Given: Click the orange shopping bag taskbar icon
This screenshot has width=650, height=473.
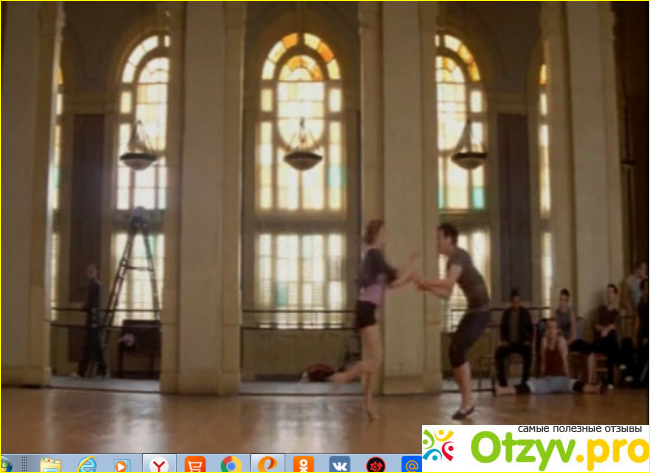Looking at the screenshot, I should coord(195,465).
